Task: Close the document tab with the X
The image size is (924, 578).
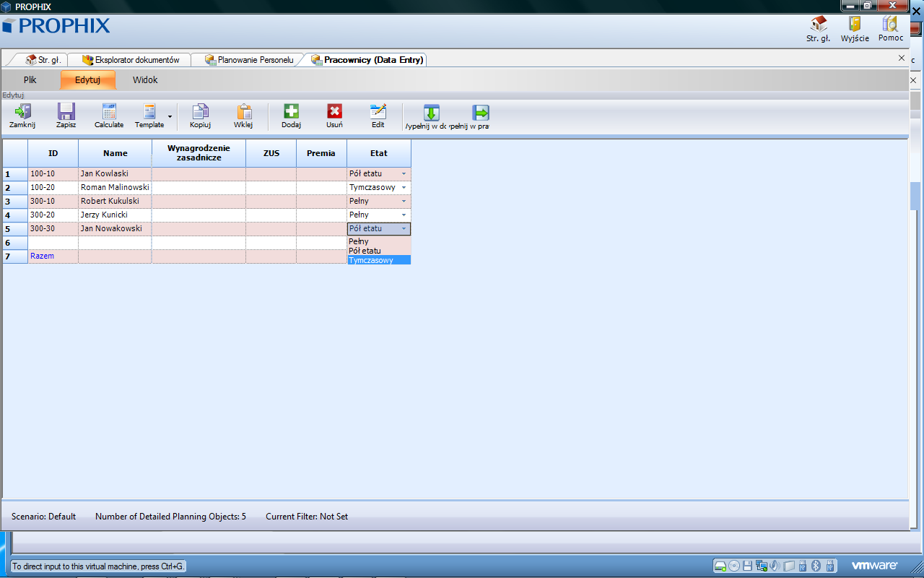Action: (901, 57)
